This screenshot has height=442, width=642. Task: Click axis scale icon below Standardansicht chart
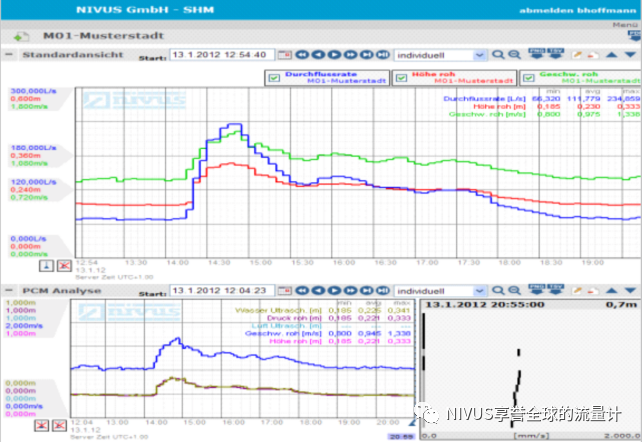pos(46,266)
